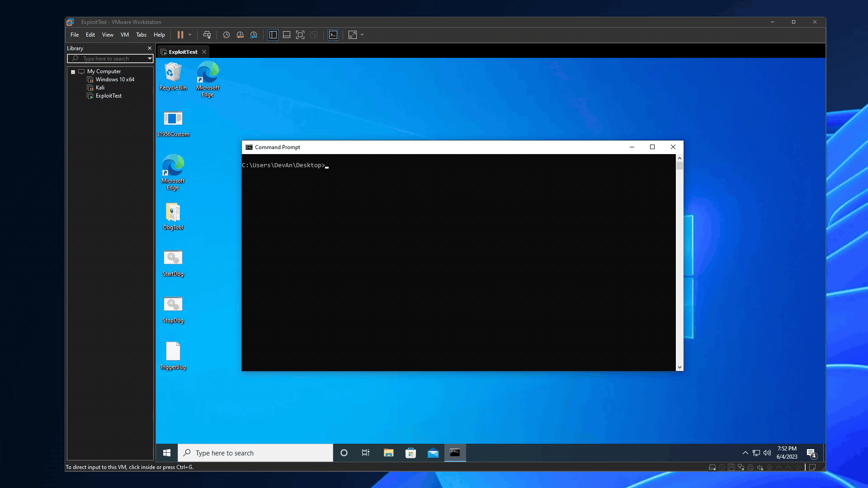Select the StartDbg desktop icon
Viewport: 868px width, 488px height.
[173, 263]
